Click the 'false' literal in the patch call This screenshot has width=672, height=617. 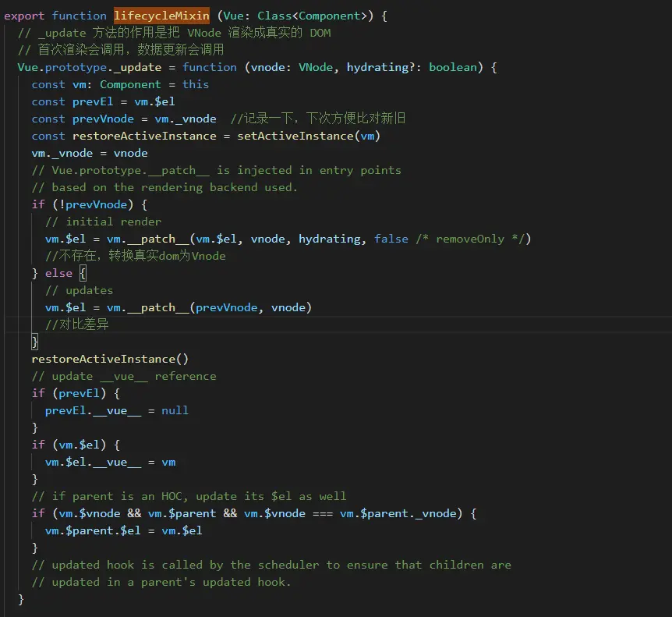point(391,239)
